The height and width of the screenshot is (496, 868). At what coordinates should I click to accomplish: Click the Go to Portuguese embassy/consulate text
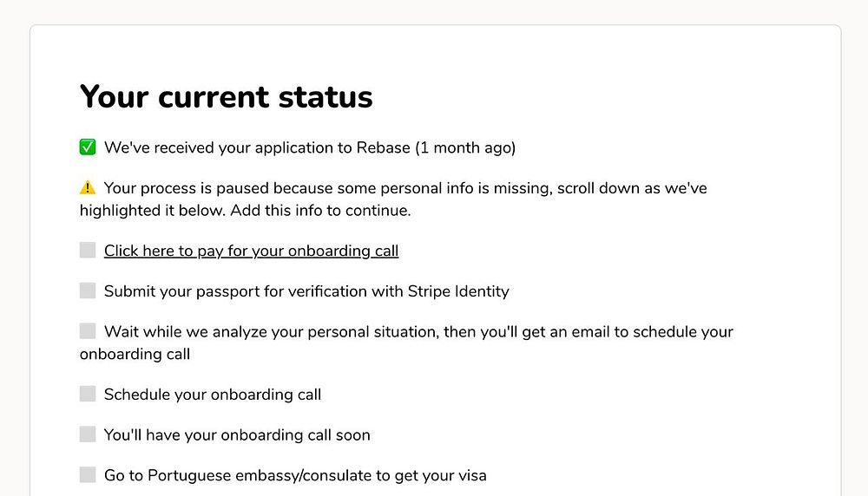[x=295, y=475]
